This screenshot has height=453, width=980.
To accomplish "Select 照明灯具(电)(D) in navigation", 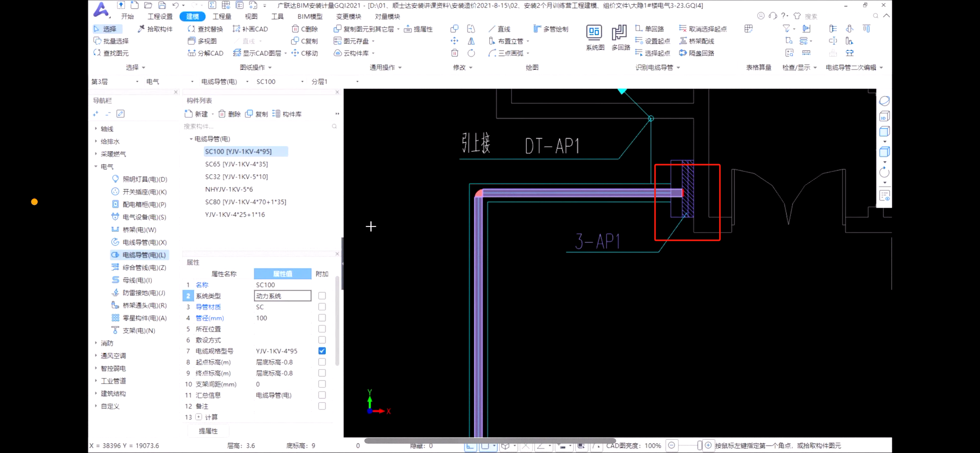I will [x=139, y=179].
